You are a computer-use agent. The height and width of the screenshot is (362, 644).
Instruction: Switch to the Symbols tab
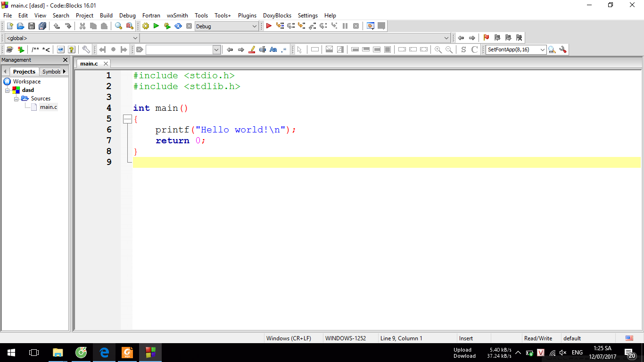pos(51,72)
